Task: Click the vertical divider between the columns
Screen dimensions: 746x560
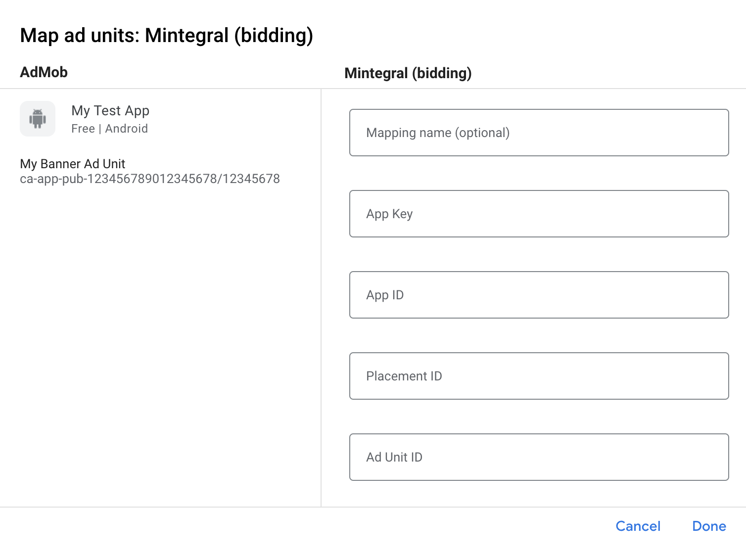Action: click(321, 297)
